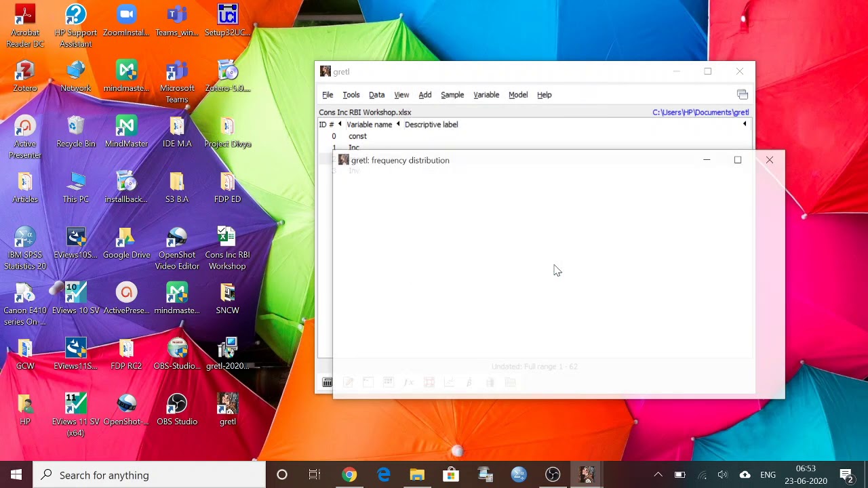Open the gretl windows list icon
868x488 pixels.
pyautogui.click(x=743, y=95)
